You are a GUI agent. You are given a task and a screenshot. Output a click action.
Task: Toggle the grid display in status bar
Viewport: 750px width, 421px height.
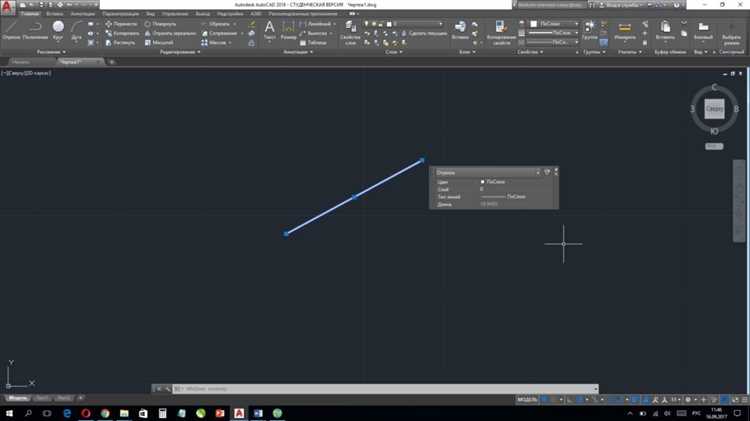click(x=545, y=399)
